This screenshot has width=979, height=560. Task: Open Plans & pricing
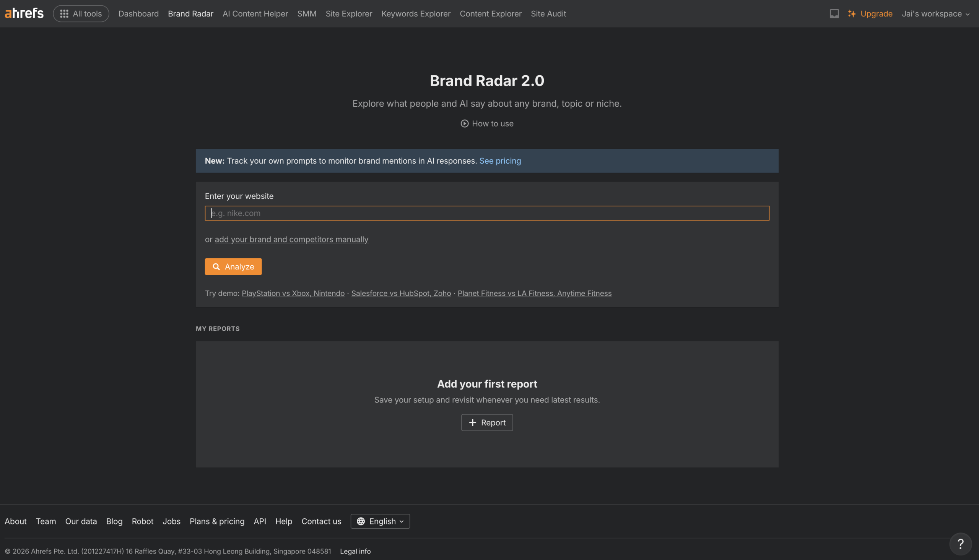tap(217, 521)
